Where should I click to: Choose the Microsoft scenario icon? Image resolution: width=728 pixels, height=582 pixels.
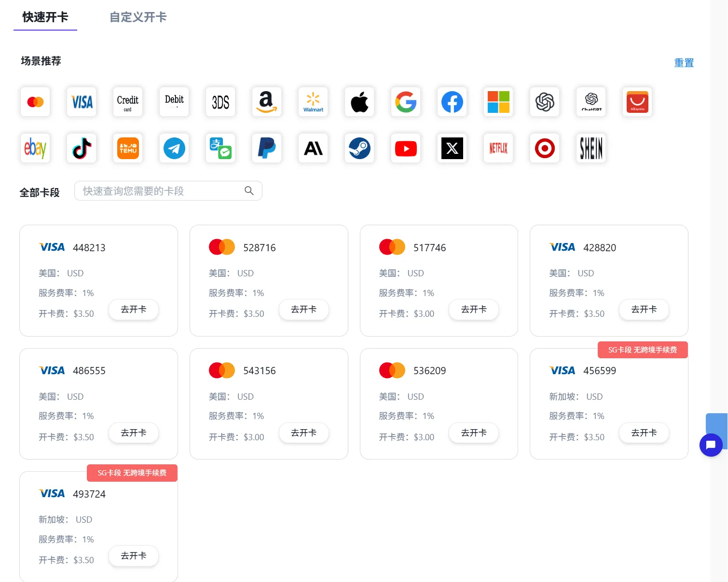[498, 102]
